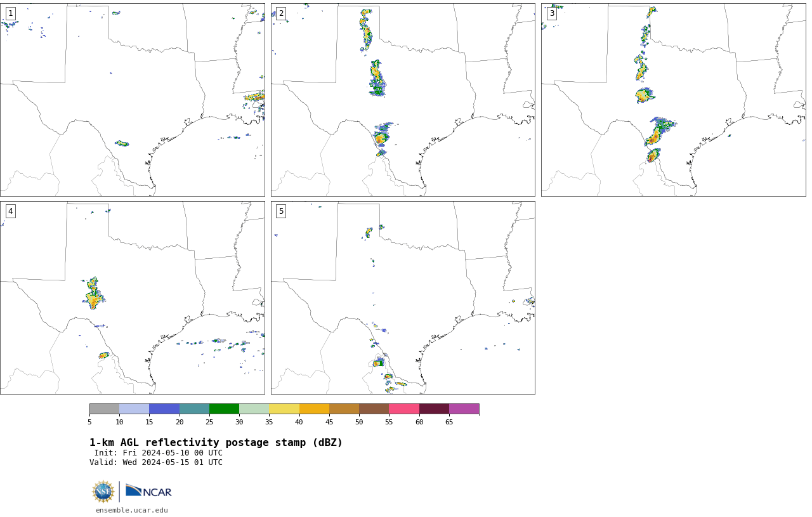Open ensemble member 5 reflectivity map

[403, 298]
